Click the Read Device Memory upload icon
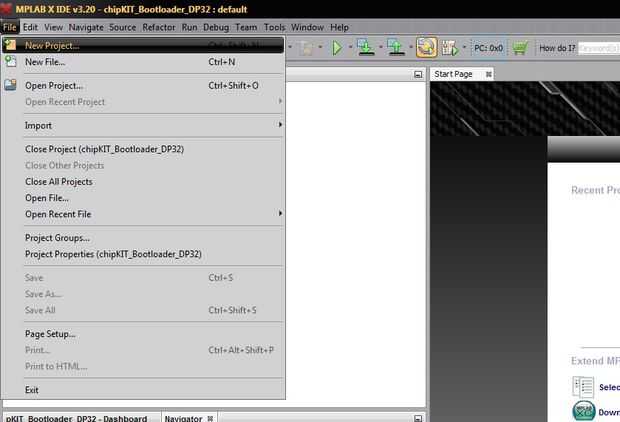 click(x=396, y=47)
